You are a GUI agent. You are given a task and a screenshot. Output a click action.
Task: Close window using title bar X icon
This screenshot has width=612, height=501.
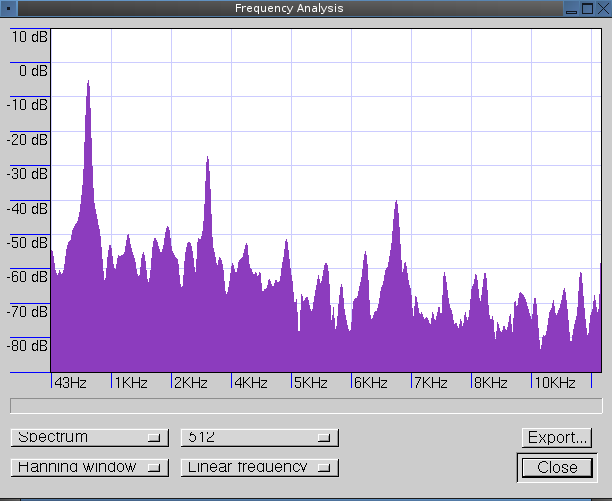tap(602, 8)
